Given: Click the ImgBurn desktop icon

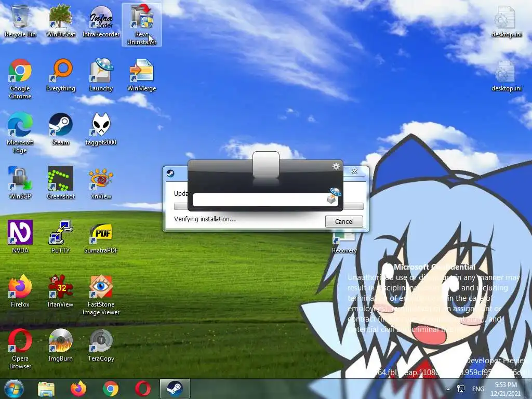Looking at the screenshot, I should (x=61, y=345).
